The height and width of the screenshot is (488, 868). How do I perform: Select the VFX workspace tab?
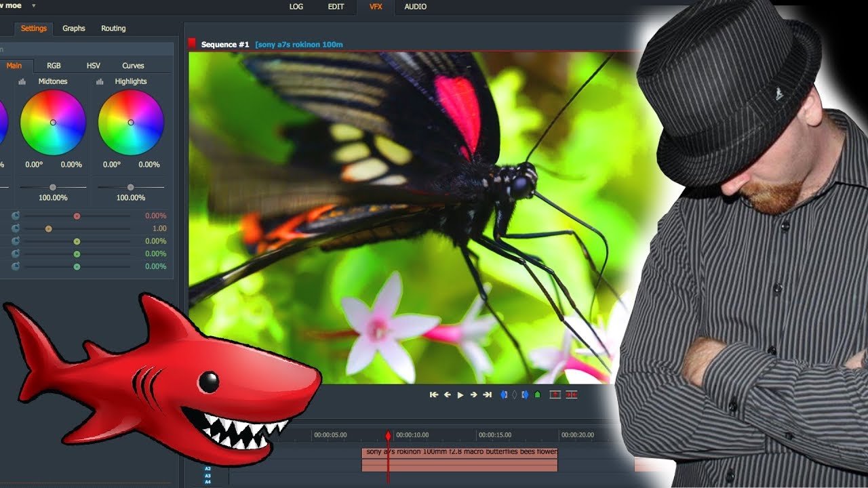point(376,7)
